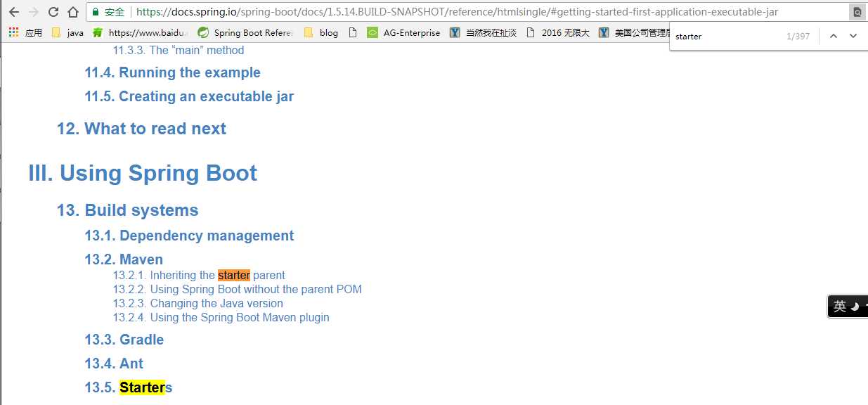Go back to the previous page
Viewport: 868px width, 405px height.
(x=13, y=12)
